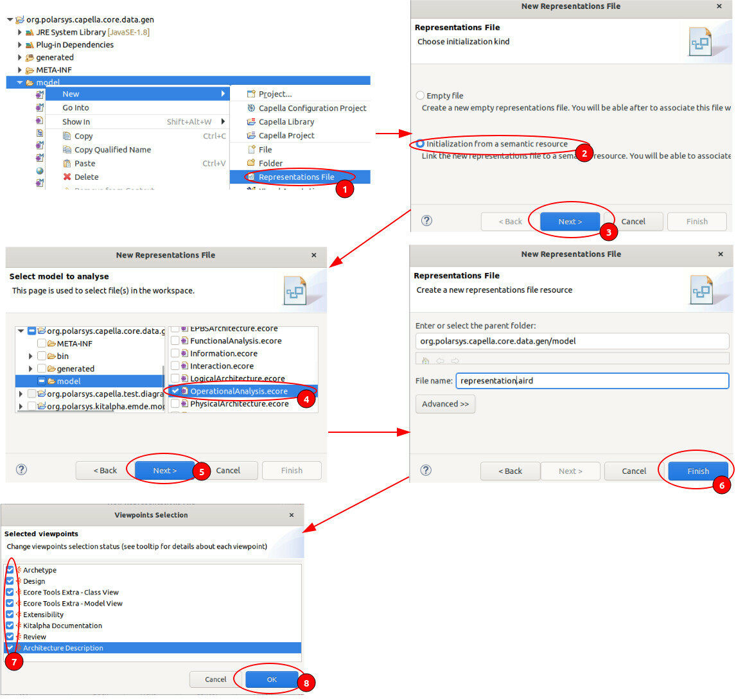Tick the bin folder checkbox

tap(41, 356)
